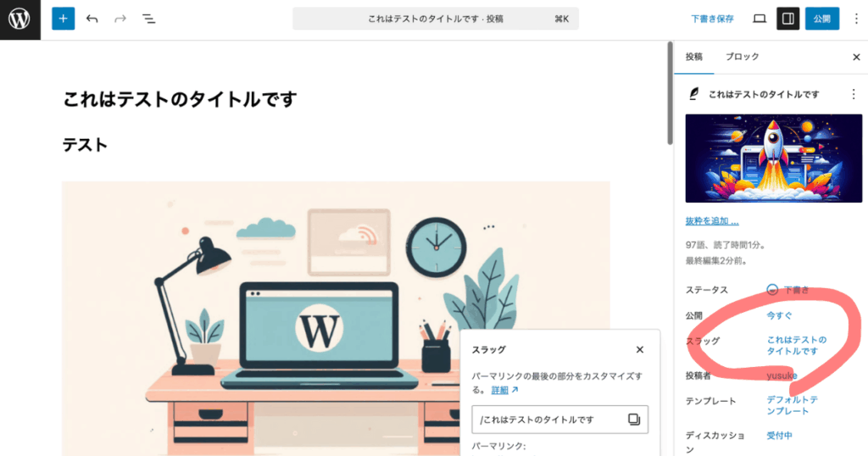Viewport: 868px width, 456px height.
Task: Open the top-right options menu
Action: 856,19
